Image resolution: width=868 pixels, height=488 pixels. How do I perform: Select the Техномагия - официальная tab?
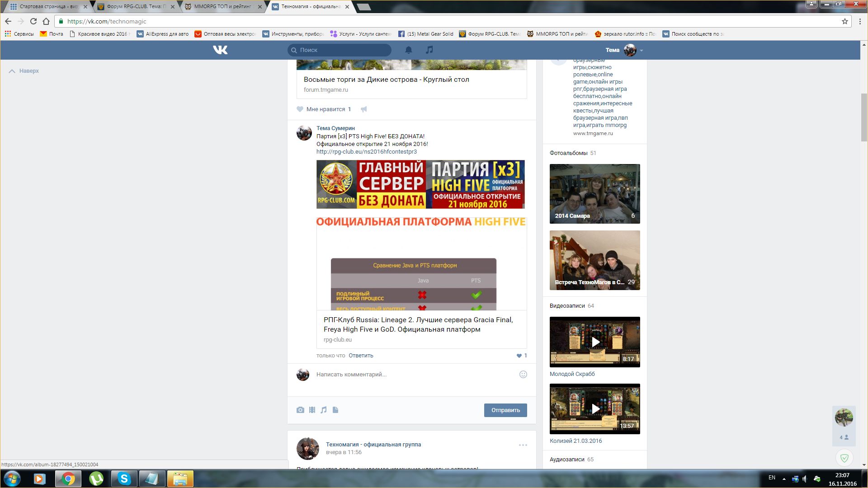click(311, 7)
